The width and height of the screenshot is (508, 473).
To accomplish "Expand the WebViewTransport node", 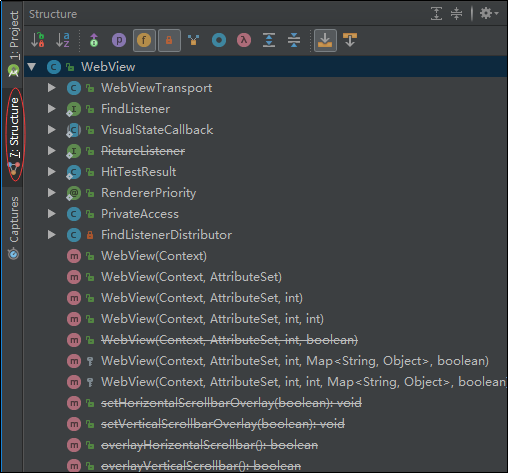I will pos(52,88).
